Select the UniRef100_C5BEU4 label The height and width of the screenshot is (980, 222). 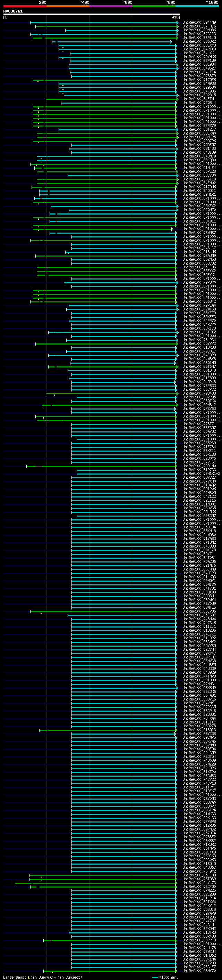click(x=199, y=527)
